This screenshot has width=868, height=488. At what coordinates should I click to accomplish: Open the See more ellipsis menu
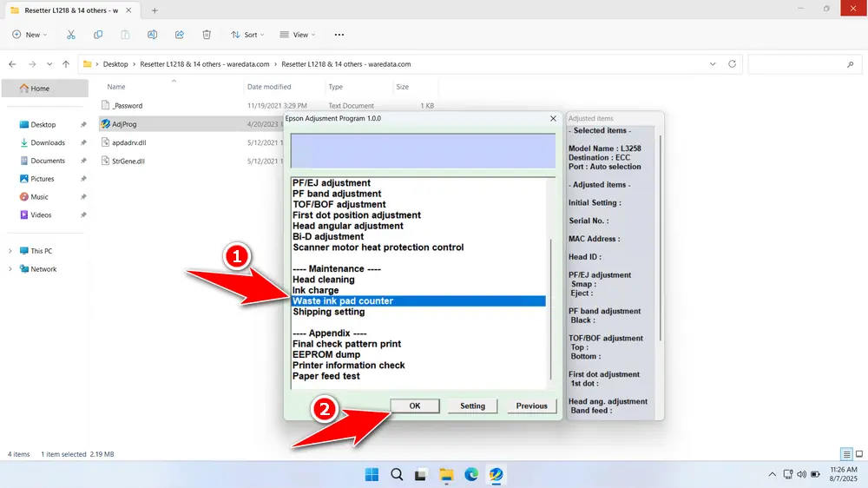[x=339, y=35]
